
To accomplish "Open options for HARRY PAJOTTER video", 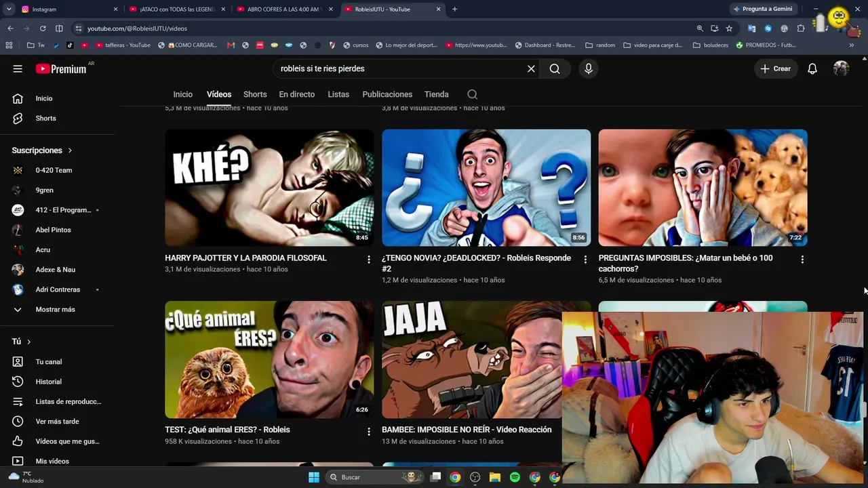I will pyautogui.click(x=369, y=260).
